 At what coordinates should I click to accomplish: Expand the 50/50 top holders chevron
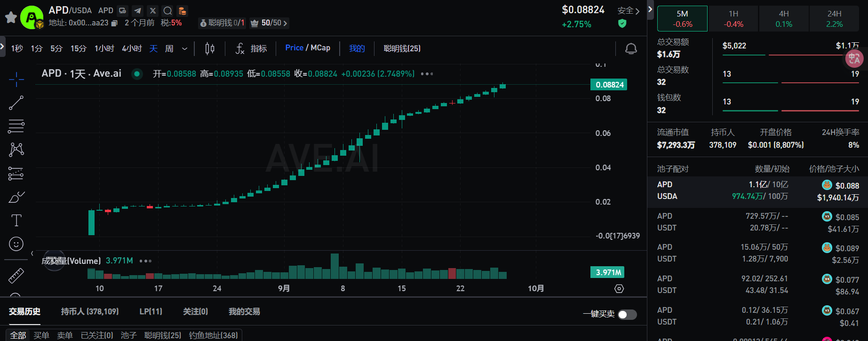[x=285, y=23]
